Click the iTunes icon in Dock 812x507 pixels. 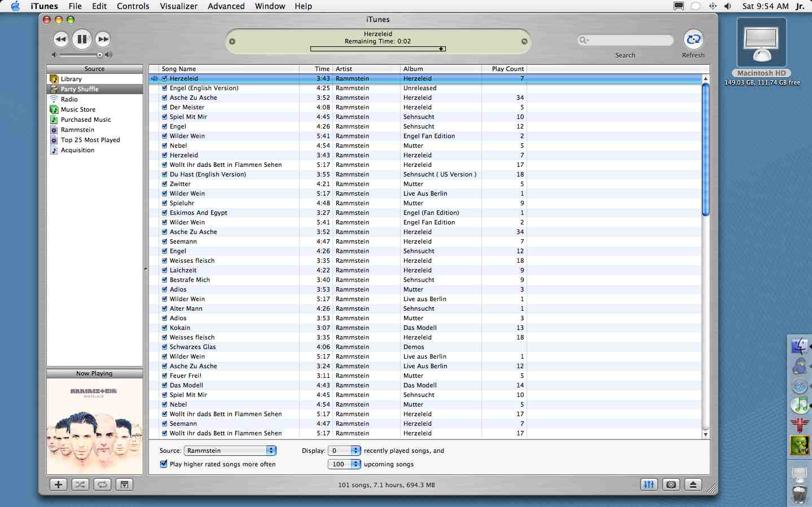(800, 405)
